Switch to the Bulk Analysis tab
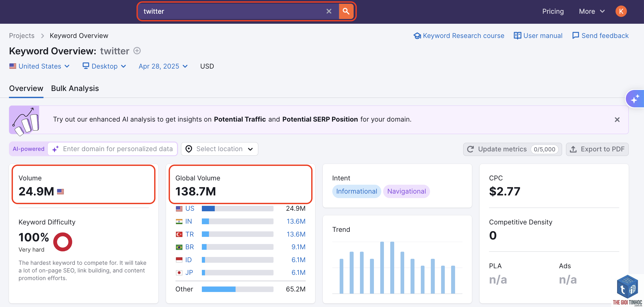This screenshot has width=644, height=307. click(x=75, y=88)
